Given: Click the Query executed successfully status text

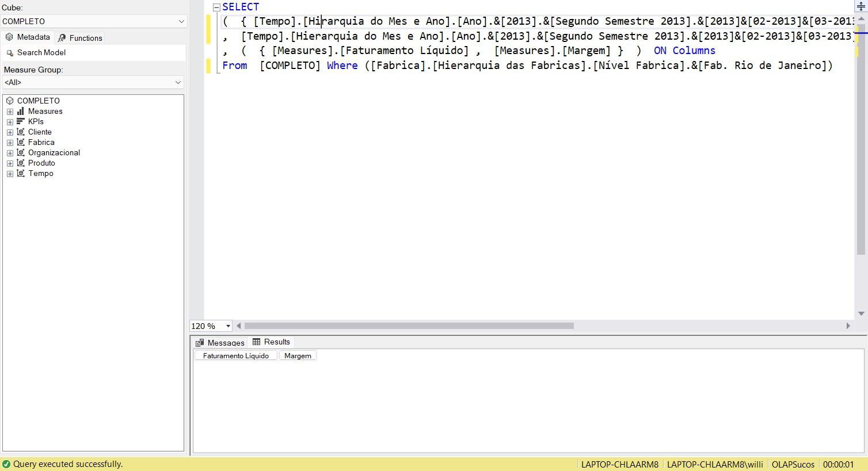Looking at the screenshot, I should point(68,464).
